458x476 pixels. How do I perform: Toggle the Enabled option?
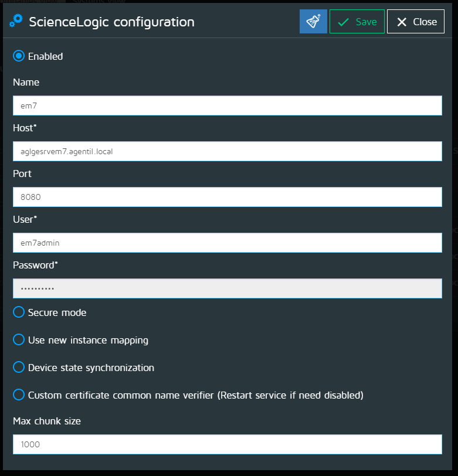19,56
